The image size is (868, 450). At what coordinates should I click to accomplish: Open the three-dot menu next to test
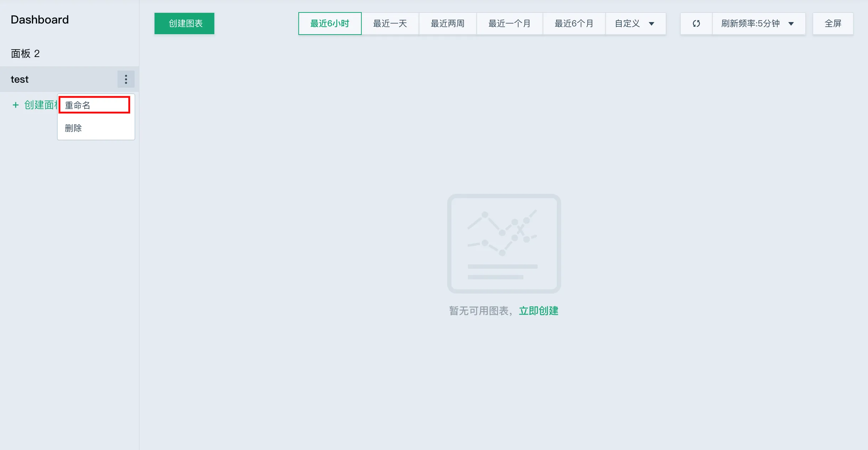[125, 79]
